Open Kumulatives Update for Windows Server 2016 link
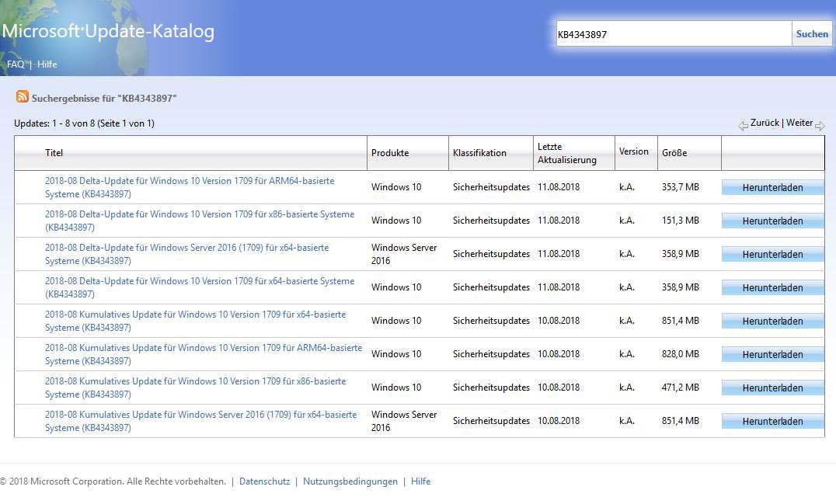The height and width of the screenshot is (504, 836). [200, 415]
